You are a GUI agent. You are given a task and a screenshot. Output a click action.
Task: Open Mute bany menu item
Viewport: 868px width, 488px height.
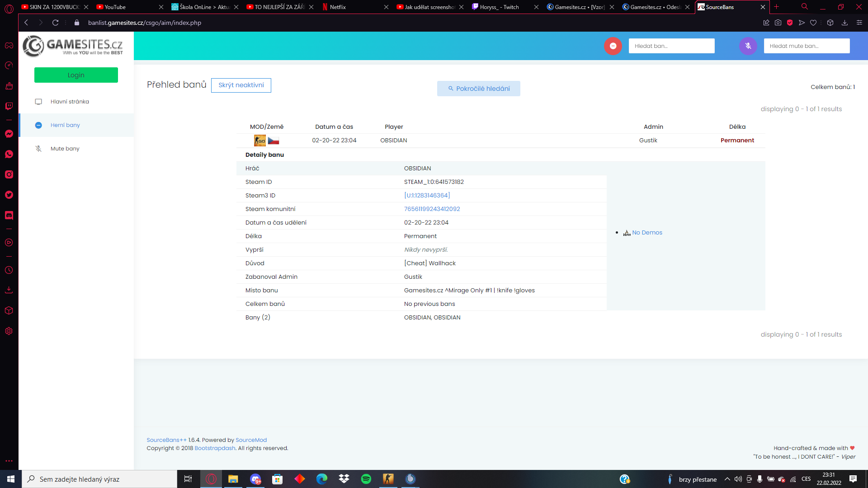pos(65,149)
